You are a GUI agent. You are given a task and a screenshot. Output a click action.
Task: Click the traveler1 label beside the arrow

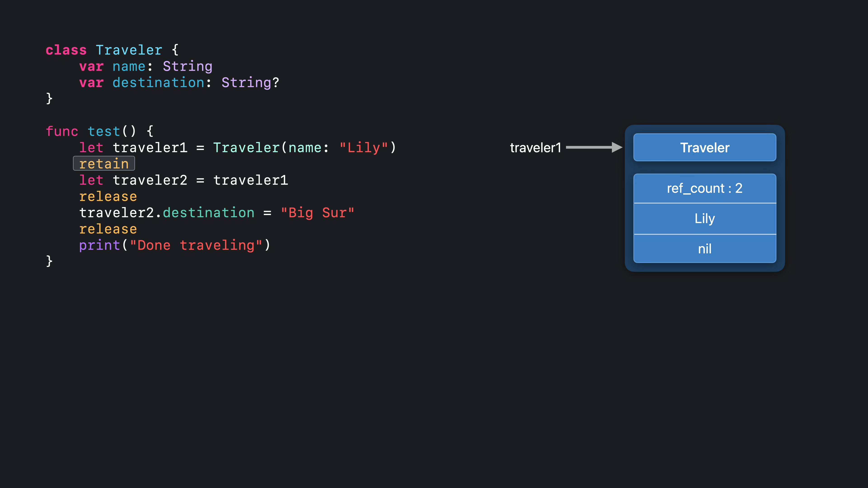[535, 148]
